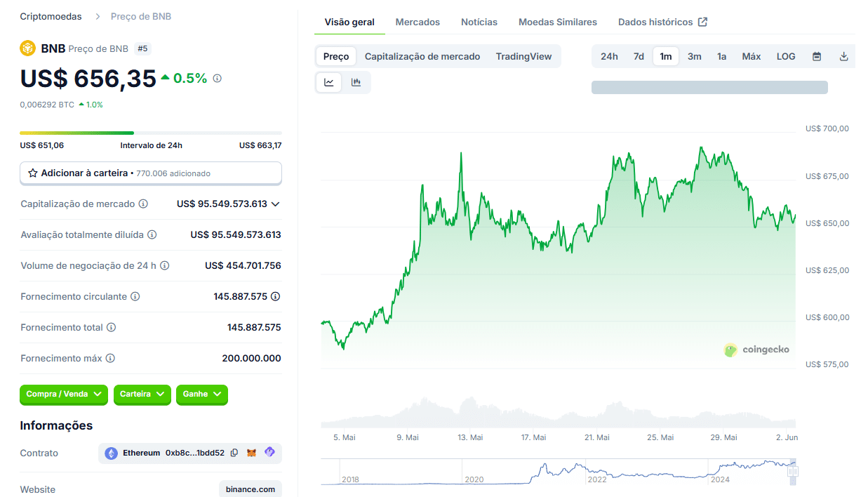Select Capitalização de mercado chart mode
Viewport: 868px width, 497px height.
pos(422,56)
